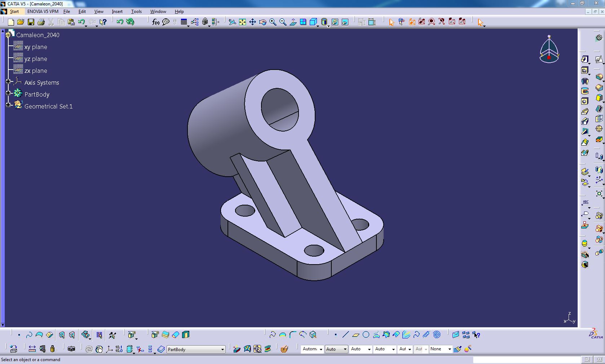Click 'Select an object or a command' text
Image resolution: width=605 pixels, height=364 pixels.
point(31,360)
